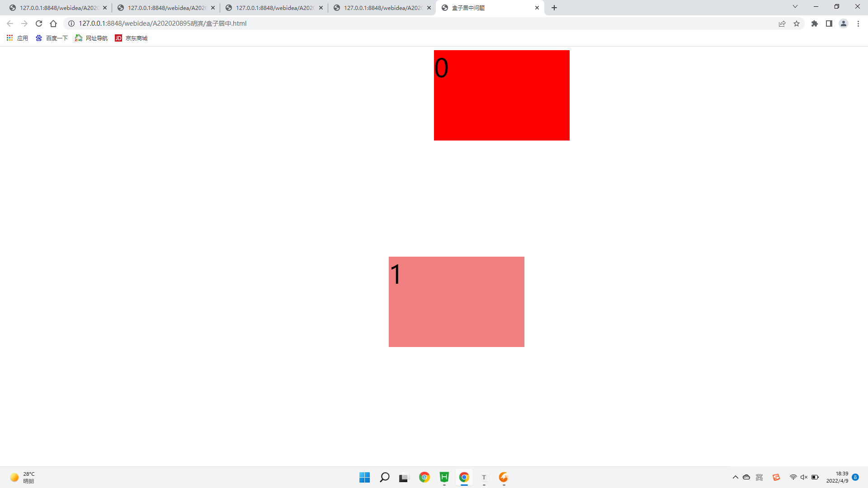Expand the tab search dropdown arrow
This screenshot has width=868, height=488.
[795, 7]
